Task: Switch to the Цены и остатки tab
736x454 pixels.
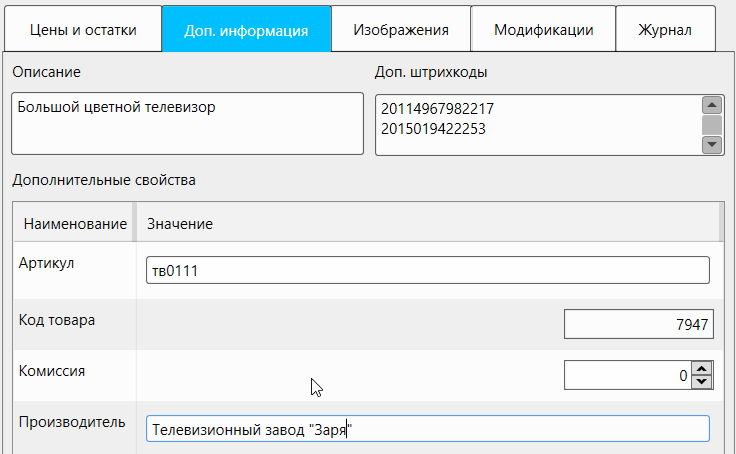Action: (83, 30)
